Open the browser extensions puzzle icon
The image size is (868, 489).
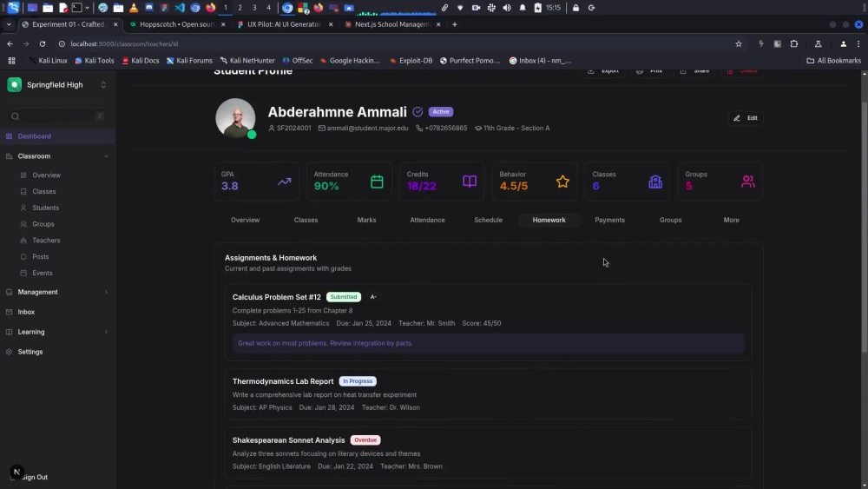coord(794,43)
